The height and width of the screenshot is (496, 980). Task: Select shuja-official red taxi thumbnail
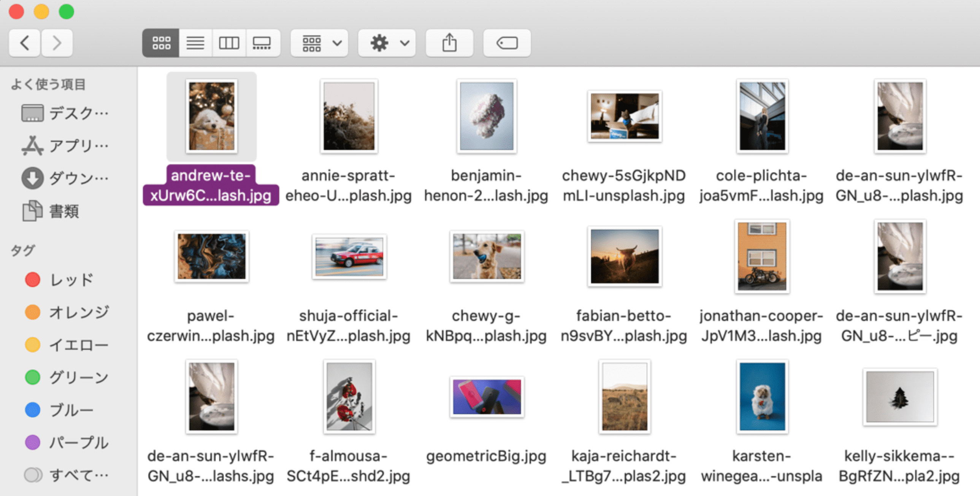(349, 257)
